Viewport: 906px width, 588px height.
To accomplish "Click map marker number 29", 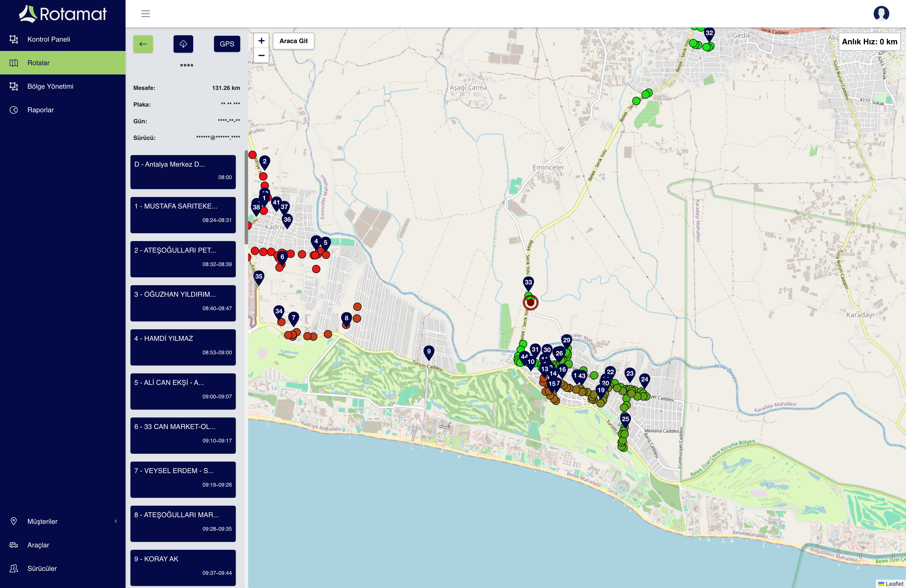I will pos(567,341).
